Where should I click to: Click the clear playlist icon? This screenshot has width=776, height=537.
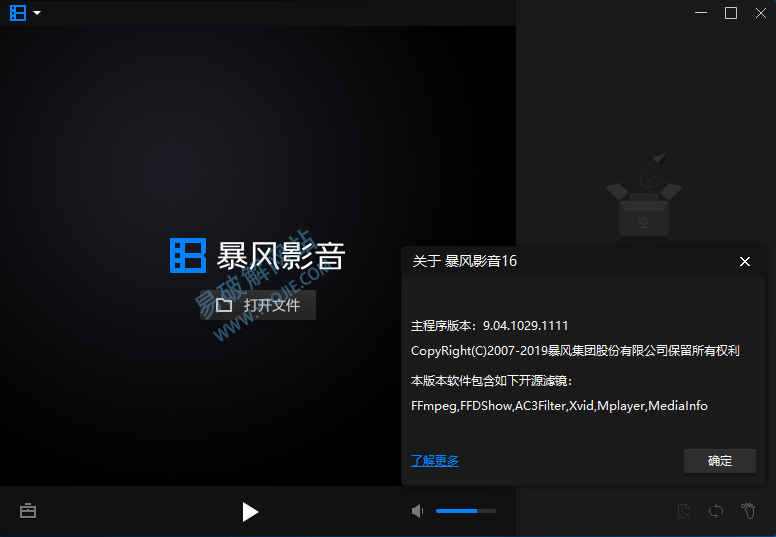684,511
